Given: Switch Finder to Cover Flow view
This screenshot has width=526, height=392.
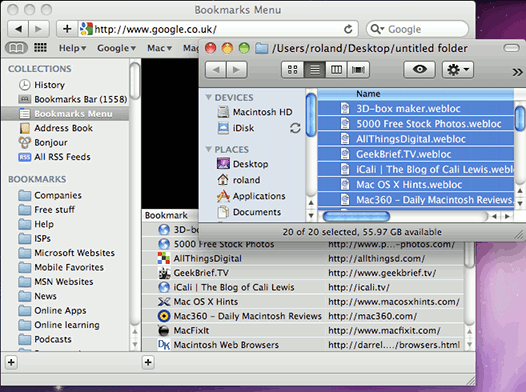Looking at the screenshot, I should pos(358,70).
